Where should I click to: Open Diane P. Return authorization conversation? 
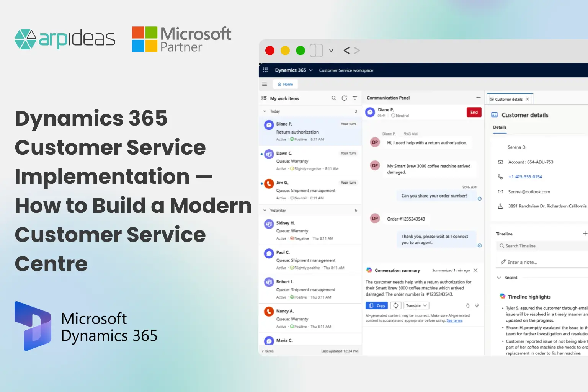coord(310,131)
